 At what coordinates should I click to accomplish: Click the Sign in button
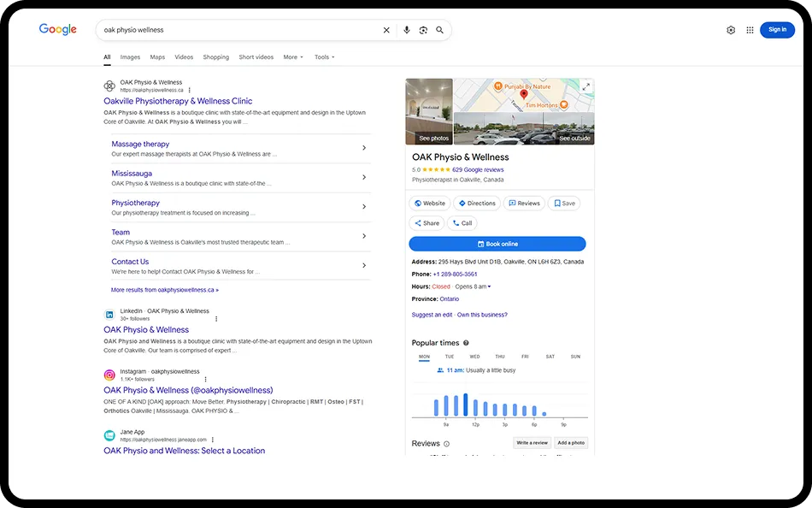point(777,30)
